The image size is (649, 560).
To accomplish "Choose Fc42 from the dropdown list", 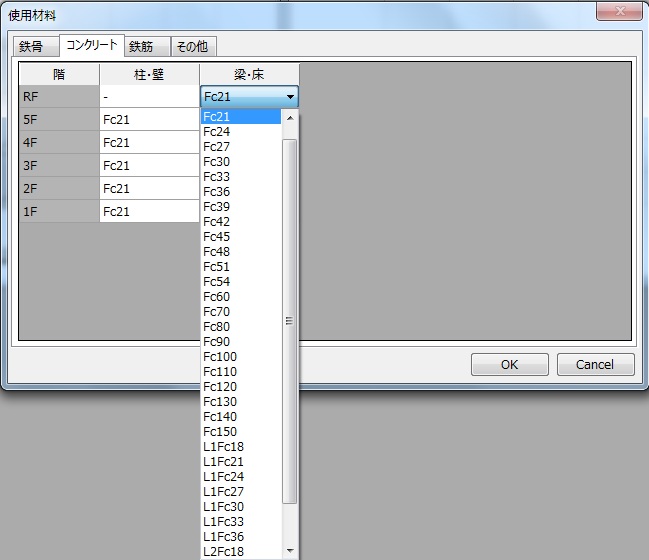I will 241,221.
